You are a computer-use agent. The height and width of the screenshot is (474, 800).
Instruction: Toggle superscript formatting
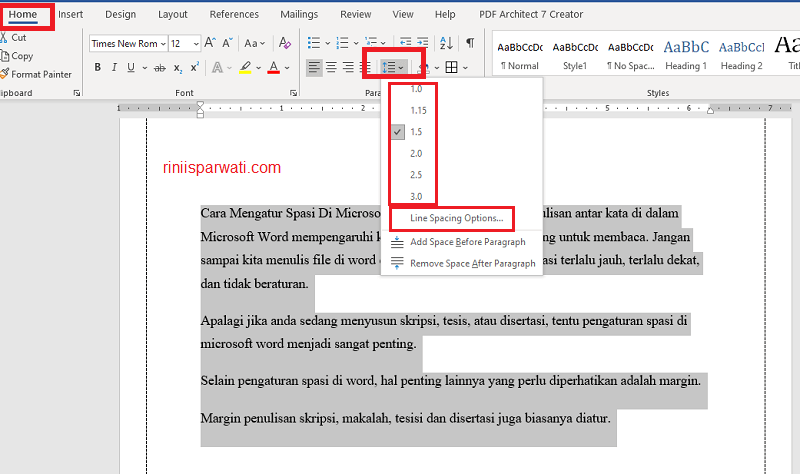click(x=194, y=67)
